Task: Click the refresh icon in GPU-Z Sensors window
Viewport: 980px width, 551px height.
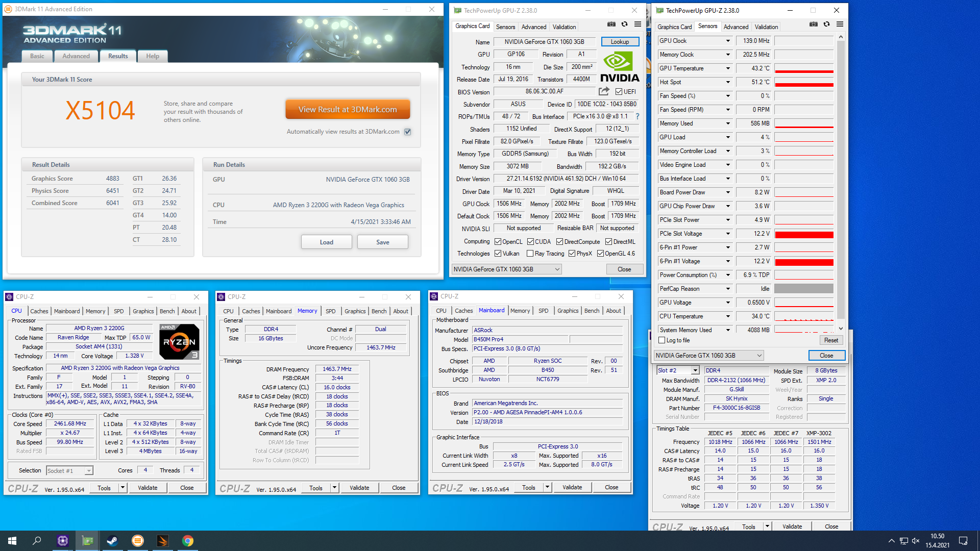Action: 826,24
